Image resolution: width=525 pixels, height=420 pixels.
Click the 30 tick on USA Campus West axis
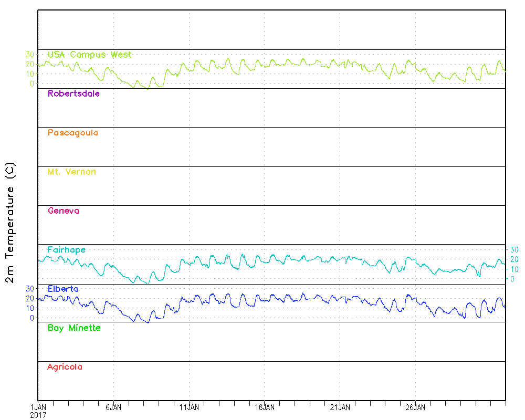click(29, 55)
